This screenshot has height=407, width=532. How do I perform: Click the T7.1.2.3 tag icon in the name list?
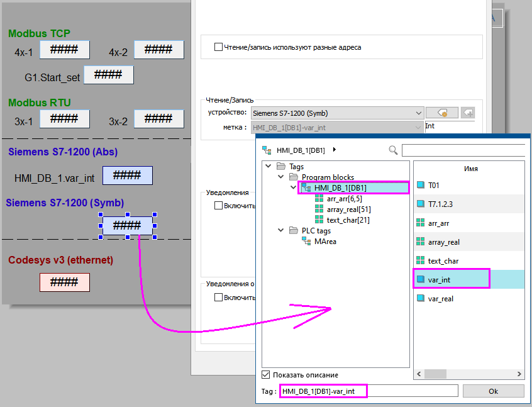pyautogui.click(x=420, y=204)
